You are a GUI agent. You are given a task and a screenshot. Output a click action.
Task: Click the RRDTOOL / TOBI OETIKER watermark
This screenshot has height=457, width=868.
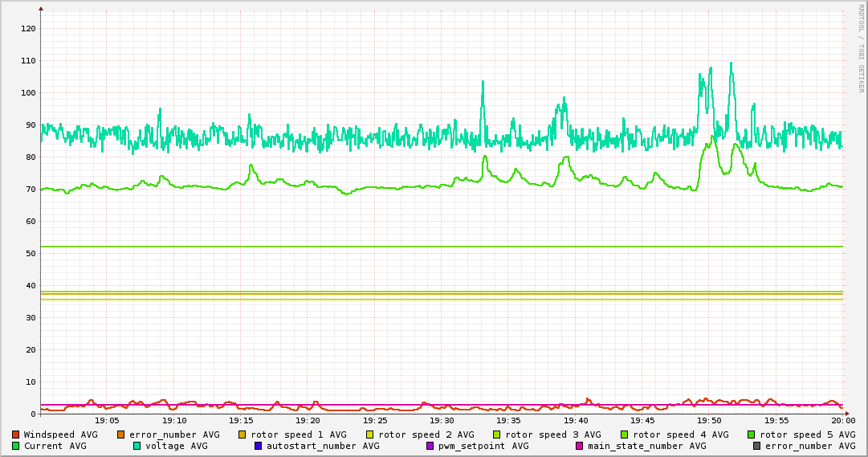click(x=861, y=48)
